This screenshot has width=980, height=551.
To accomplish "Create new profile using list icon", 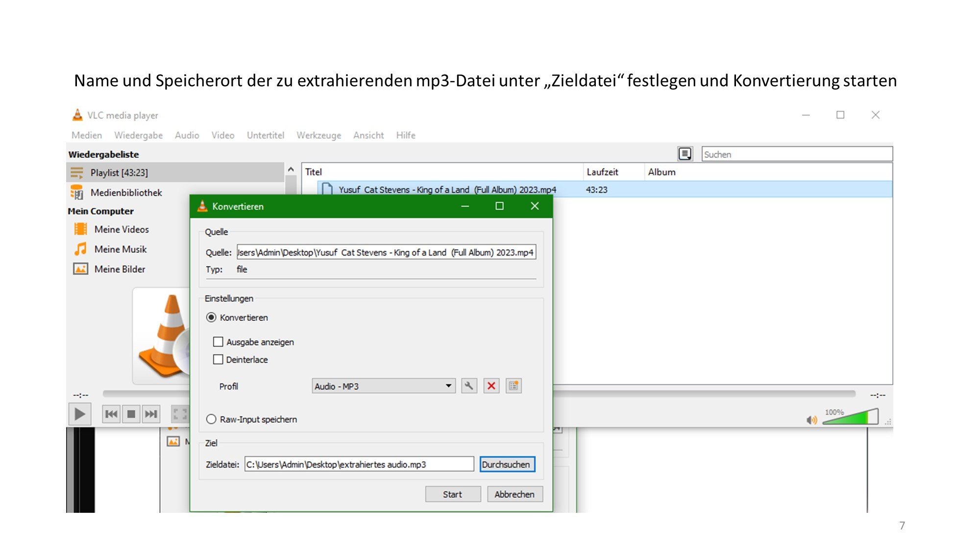I will click(513, 386).
